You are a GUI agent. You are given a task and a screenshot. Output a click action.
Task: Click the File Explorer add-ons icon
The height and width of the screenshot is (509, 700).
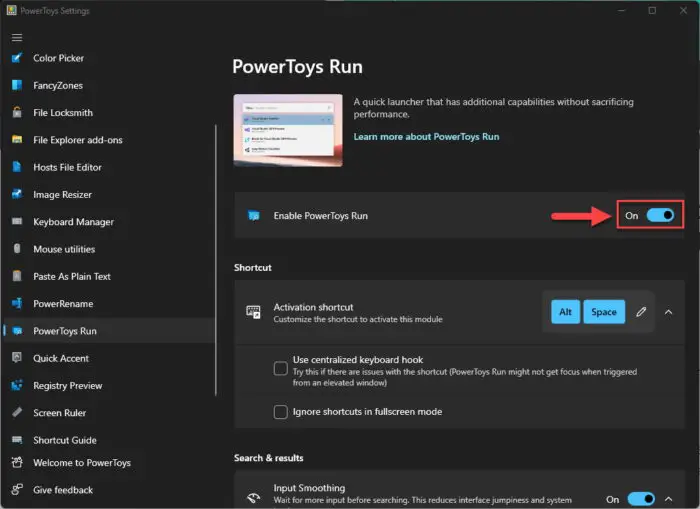[17, 140]
